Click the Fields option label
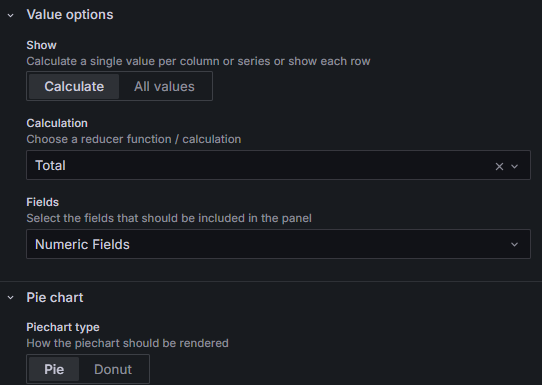542x385 pixels. [x=43, y=202]
